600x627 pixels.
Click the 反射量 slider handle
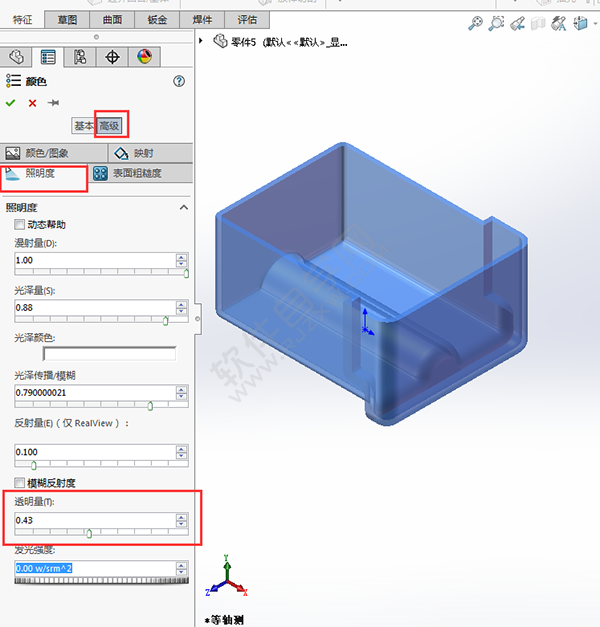point(34,465)
